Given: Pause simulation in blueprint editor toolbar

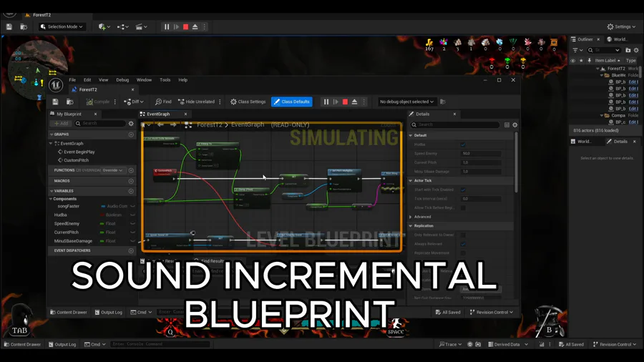Looking at the screenshot, I should pyautogui.click(x=326, y=102).
